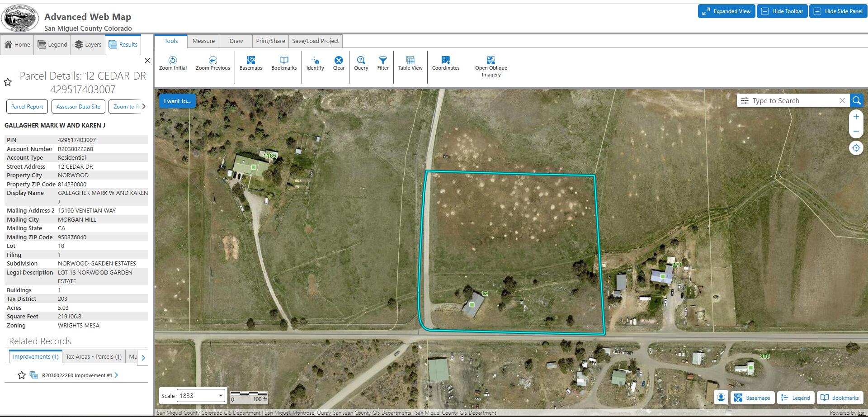This screenshot has width=868, height=417.
Task: Open the Layers panel tab
Action: 88,44
